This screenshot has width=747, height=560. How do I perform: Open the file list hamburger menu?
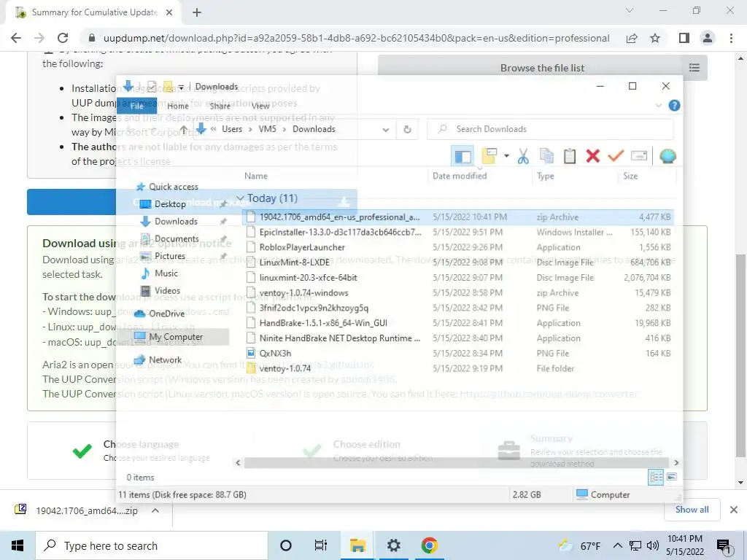(x=694, y=68)
